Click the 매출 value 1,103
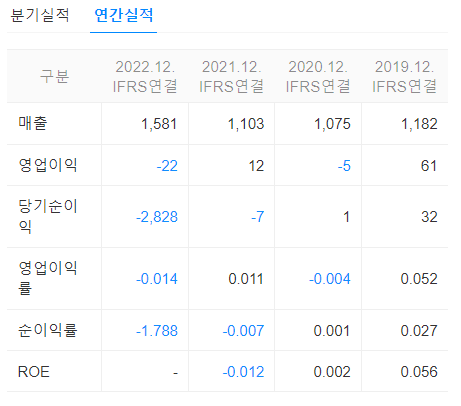The image size is (461, 406). [246, 124]
